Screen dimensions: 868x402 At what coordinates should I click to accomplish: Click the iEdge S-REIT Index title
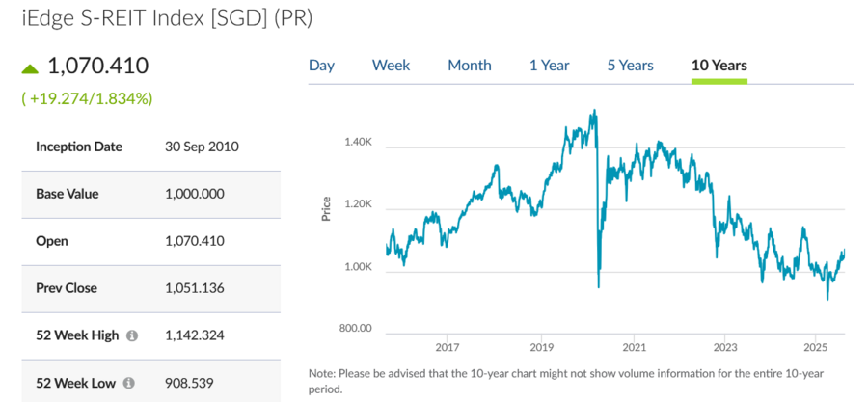pos(167,18)
